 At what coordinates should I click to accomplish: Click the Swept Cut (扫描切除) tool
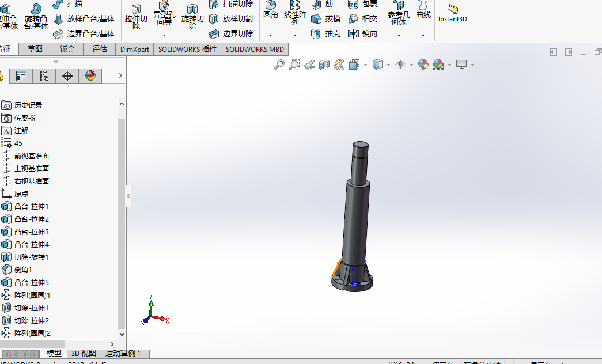[x=231, y=4]
